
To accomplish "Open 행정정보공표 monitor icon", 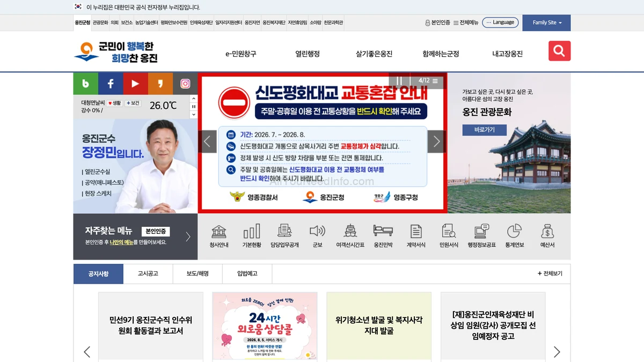I will 482,237.
